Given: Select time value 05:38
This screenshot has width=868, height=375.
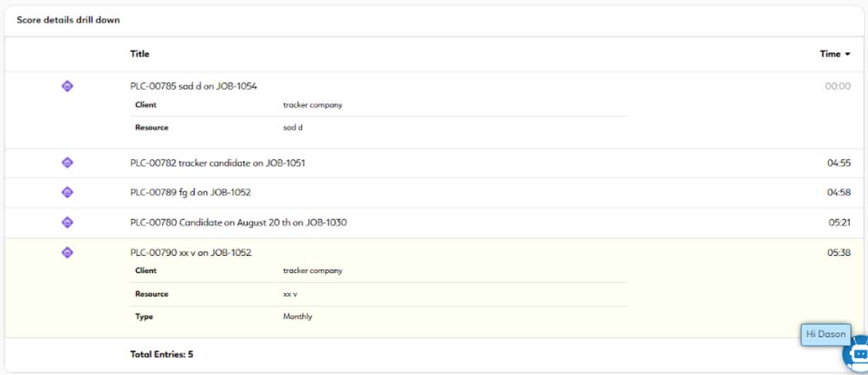Looking at the screenshot, I should pos(839,253).
